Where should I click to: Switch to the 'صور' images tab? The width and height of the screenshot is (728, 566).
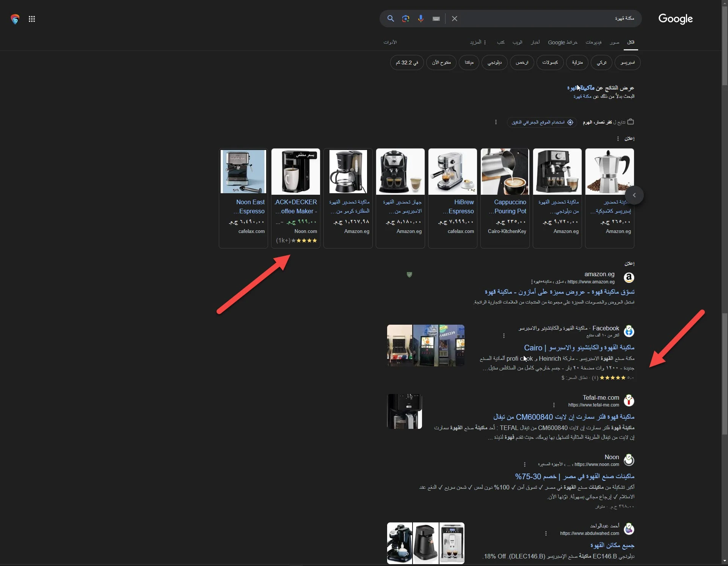pos(614,42)
